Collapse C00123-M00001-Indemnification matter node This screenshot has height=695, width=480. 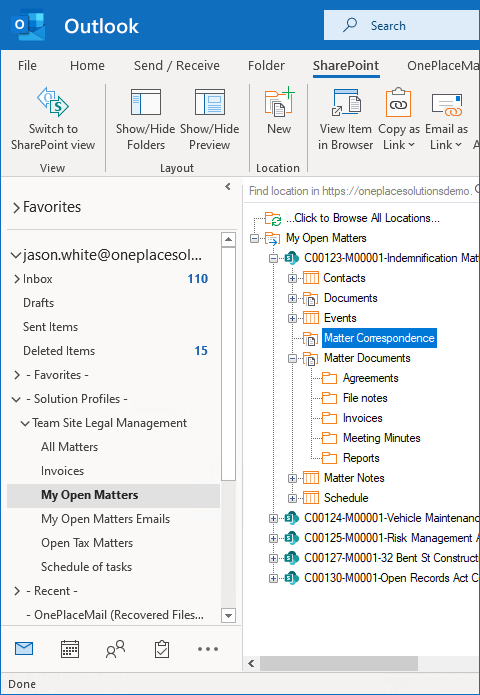pos(273,258)
